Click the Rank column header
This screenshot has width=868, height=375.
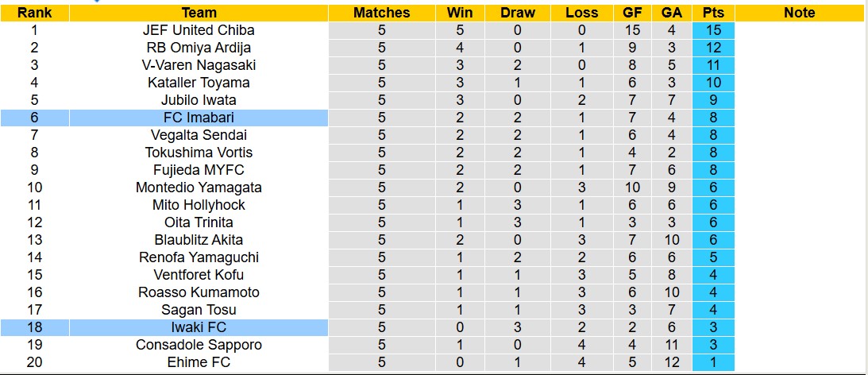[34, 13]
